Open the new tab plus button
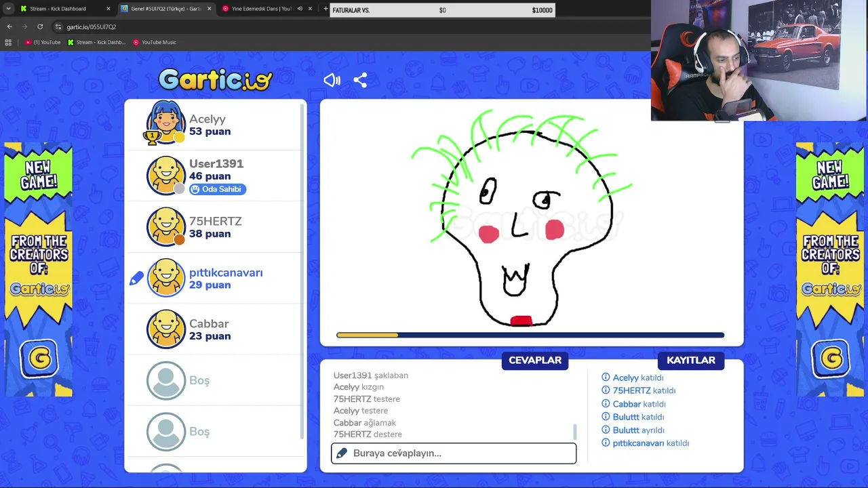This screenshot has width=868, height=488. pyautogui.click(x=325, y=9)
